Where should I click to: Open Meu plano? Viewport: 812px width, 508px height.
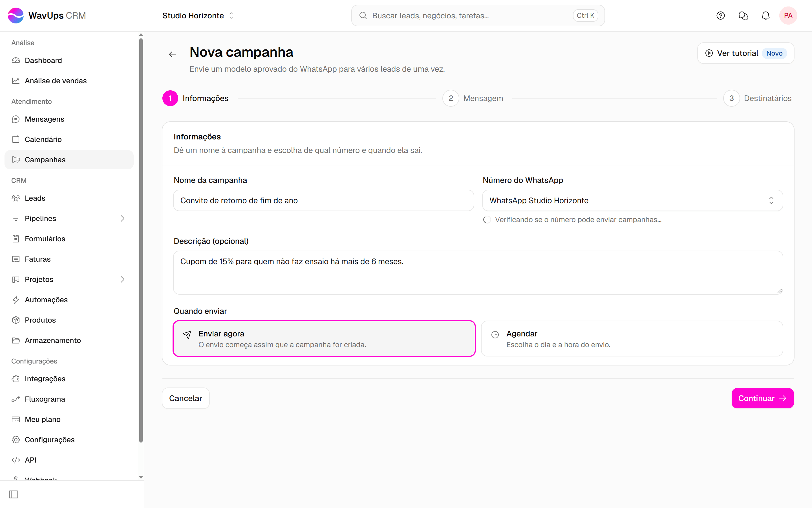[x=69, y=419]
